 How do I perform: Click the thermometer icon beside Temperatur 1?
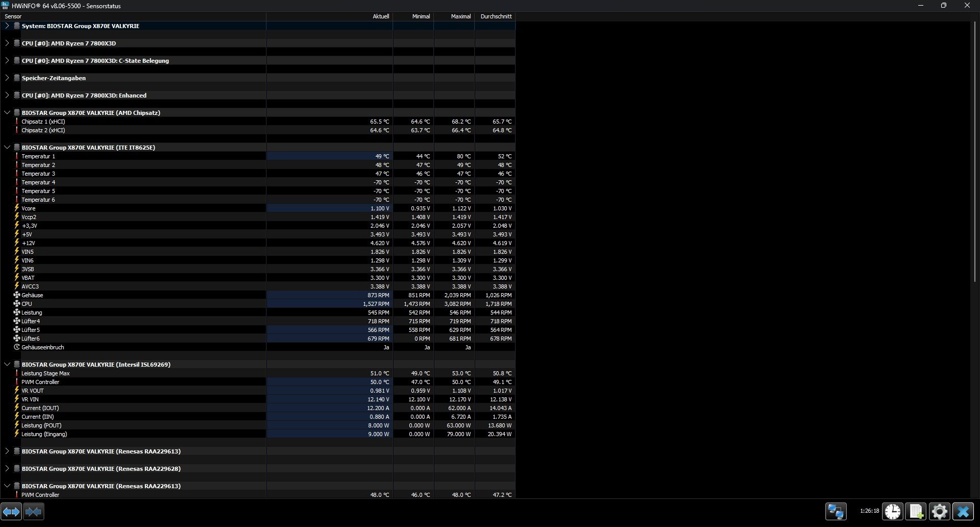[16, 156]
